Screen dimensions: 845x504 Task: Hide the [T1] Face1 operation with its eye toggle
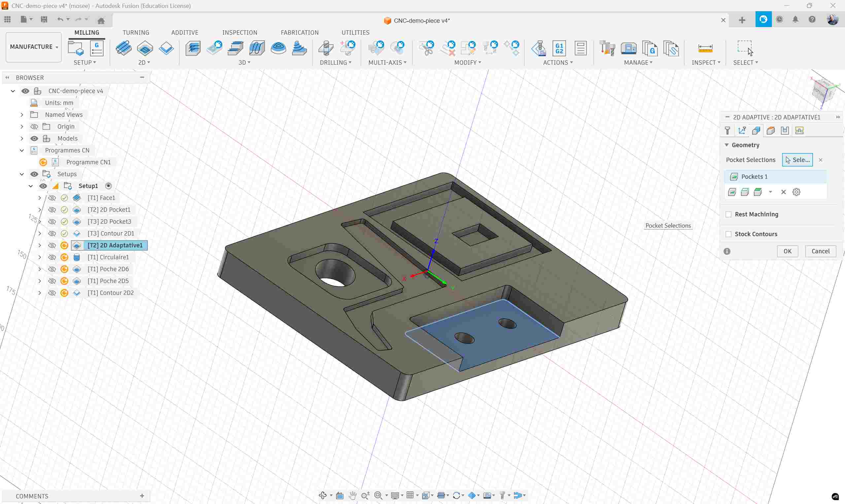pyautogui.click(x=52, y=197)
